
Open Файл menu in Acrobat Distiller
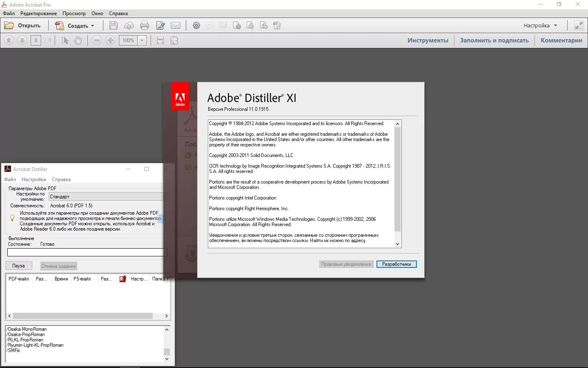click(10, 180)
